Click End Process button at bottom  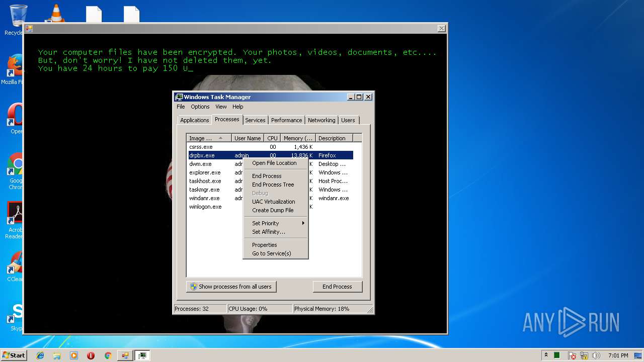click(337, 287)
